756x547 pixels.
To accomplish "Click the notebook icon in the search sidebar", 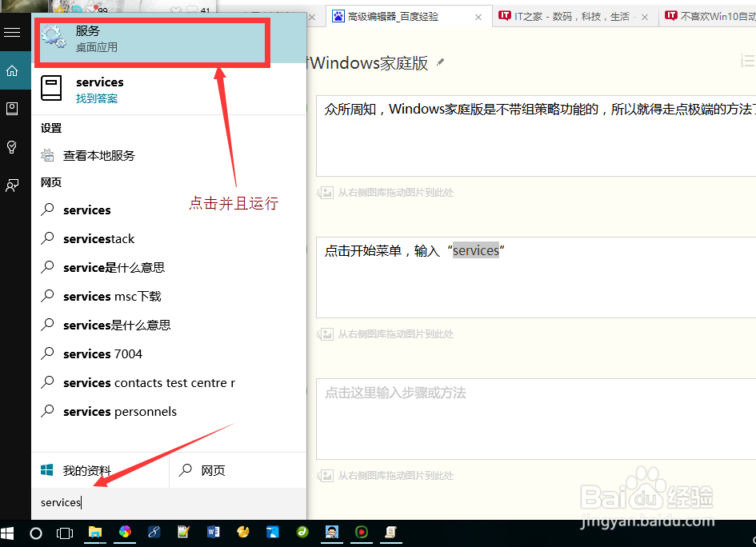I will pyautogui.click(x=12, y=109).
